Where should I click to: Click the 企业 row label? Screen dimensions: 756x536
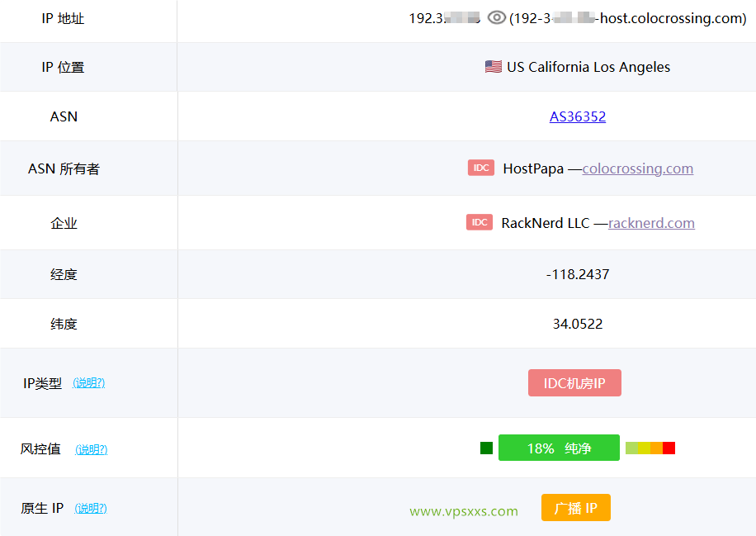64,223
